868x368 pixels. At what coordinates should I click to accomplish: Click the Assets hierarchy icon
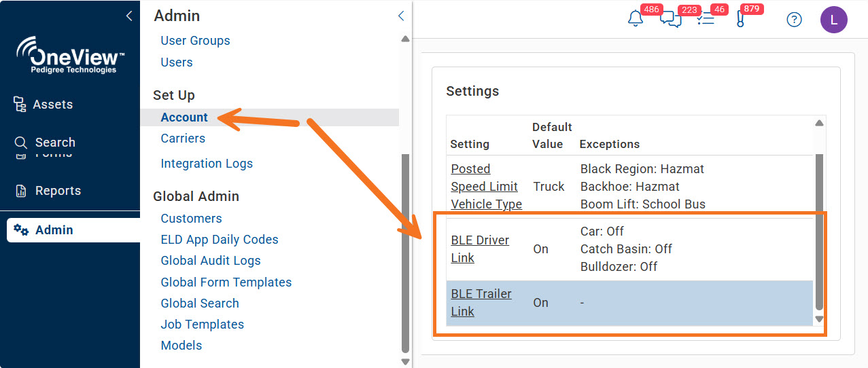[x=20, y=104]
